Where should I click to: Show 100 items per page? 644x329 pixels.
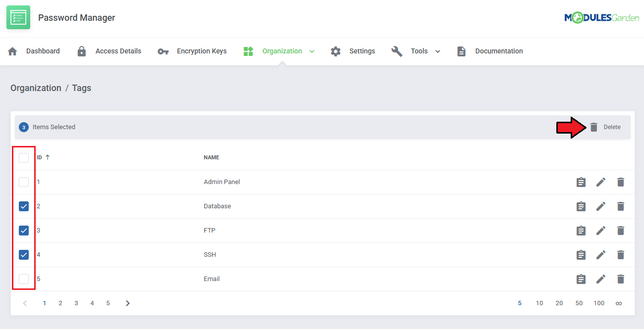pyautogui.click(x=599, y=303)
